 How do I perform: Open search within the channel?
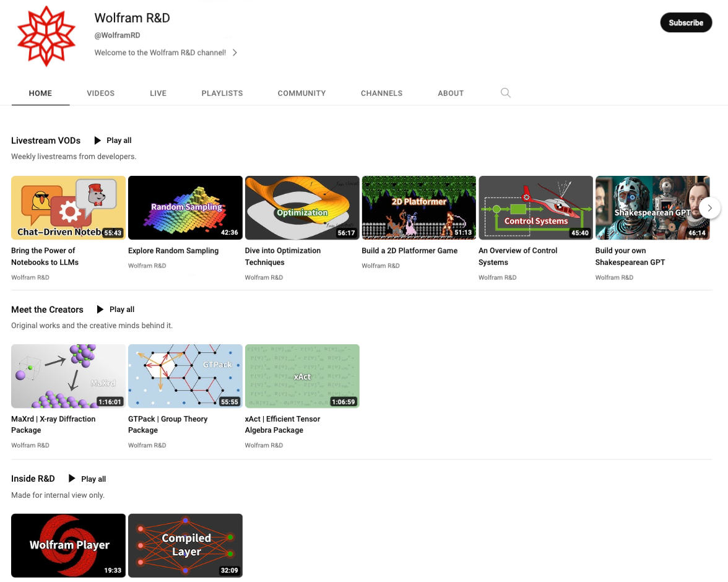click(506, 93)
